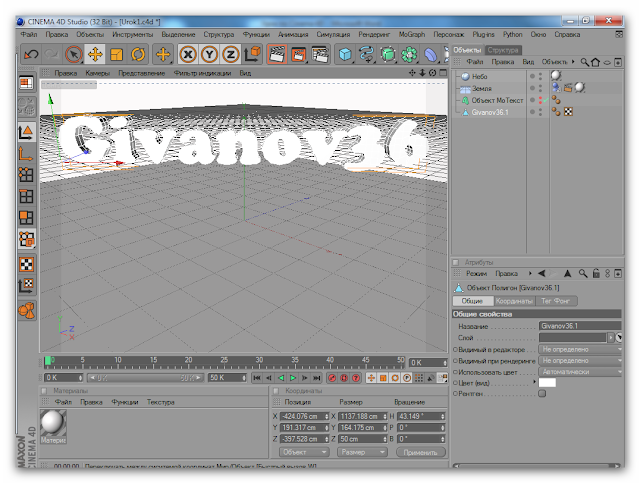This screenshot has height=483, width=640.
Task: Select the Небо object
Action: point(479,76)
